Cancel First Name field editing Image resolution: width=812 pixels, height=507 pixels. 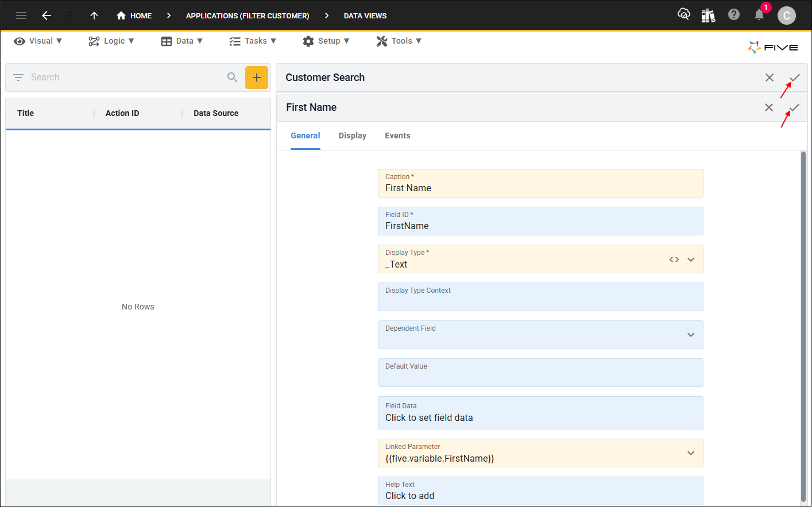click(769, 107)
